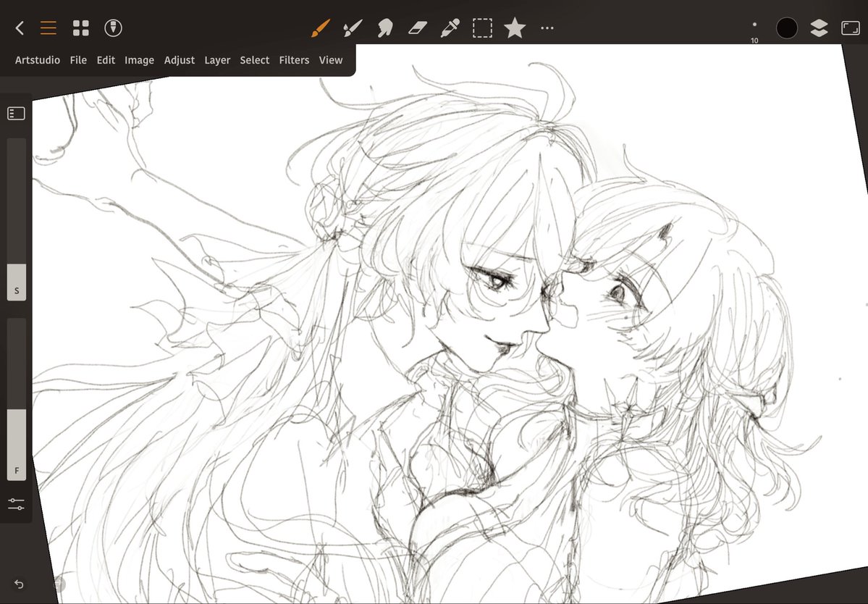Click the S brush size slider
Screen dimensions: 868x604
pyautogui.click(x=16, y=219)
